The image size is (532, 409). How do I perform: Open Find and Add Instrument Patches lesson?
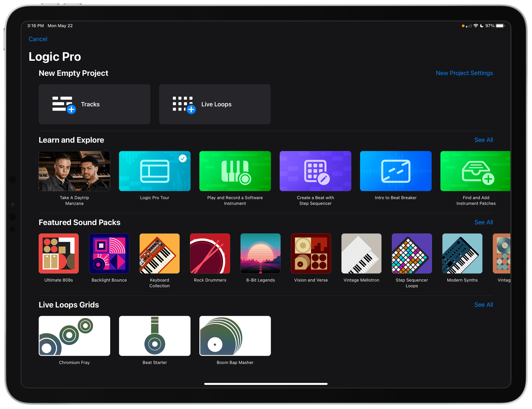(475, 171)
